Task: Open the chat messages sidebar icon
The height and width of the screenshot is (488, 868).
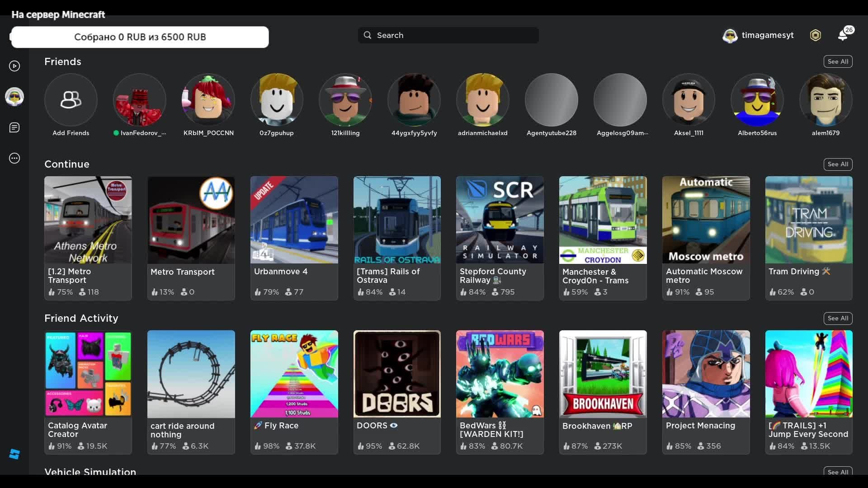Action: pos(14,127)
